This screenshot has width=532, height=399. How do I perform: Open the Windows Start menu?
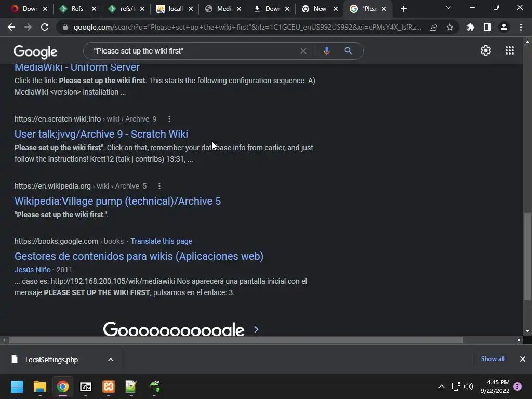point(17,387)
